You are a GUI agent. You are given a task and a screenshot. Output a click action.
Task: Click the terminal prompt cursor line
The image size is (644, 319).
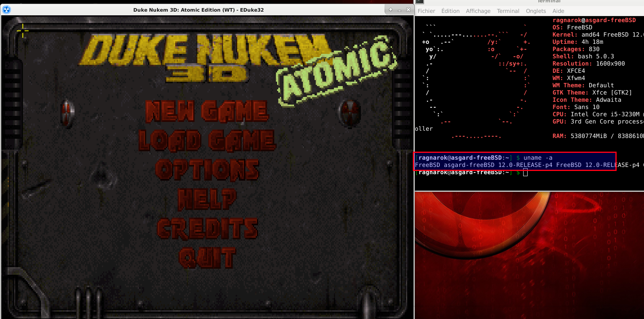tap(471, 173)
